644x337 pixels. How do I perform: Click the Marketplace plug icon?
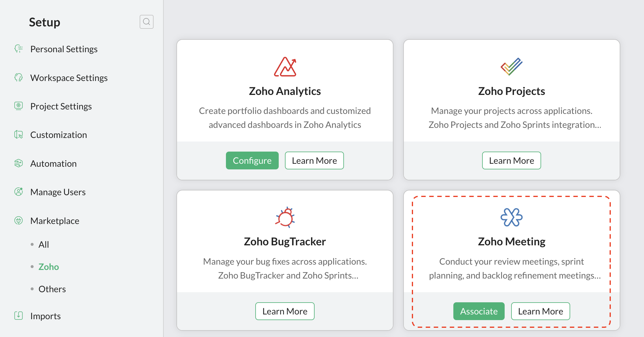19,221
